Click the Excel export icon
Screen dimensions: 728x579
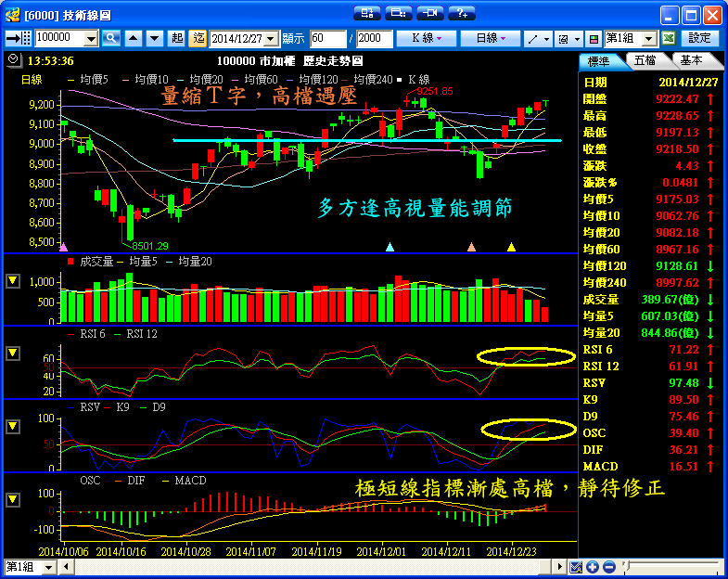[668, 38]
